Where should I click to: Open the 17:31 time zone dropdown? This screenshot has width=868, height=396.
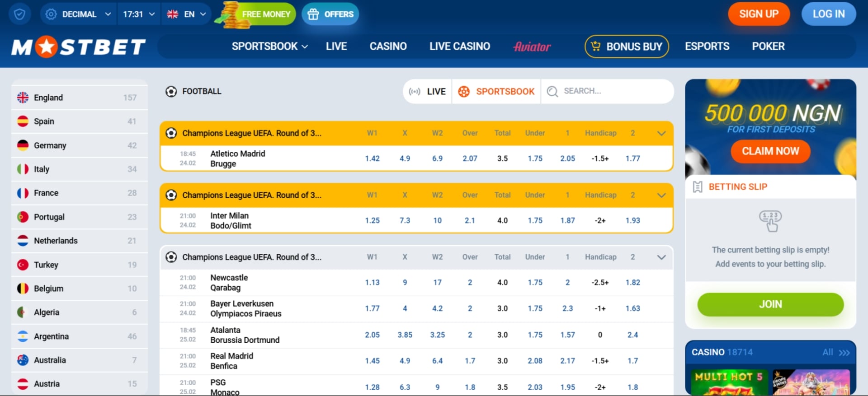[x=139, y=14]
